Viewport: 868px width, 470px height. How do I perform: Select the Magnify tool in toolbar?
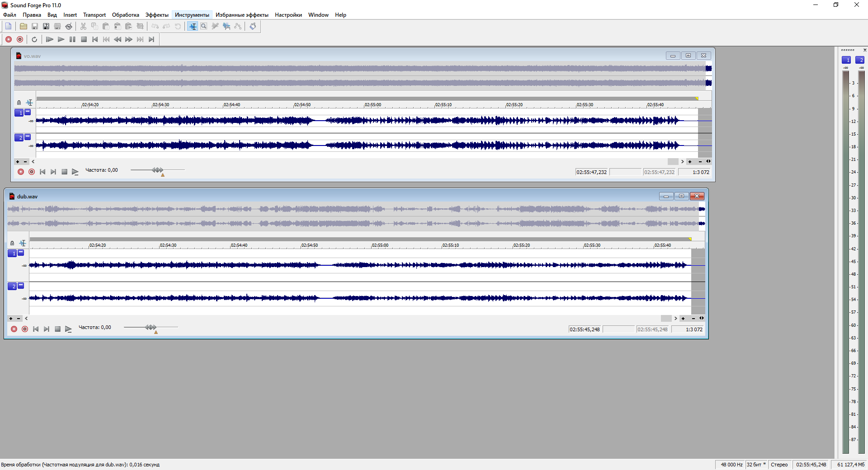coord(204,26)
